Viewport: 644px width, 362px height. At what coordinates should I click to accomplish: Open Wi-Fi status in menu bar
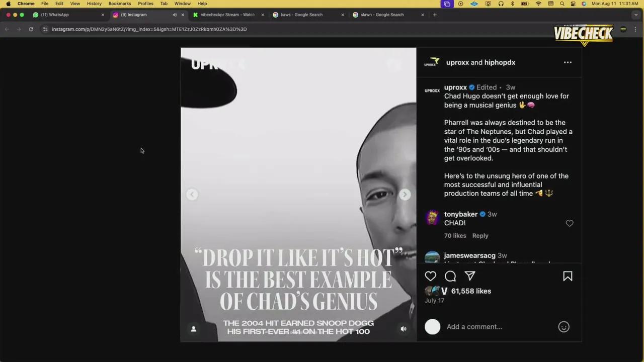538,4
